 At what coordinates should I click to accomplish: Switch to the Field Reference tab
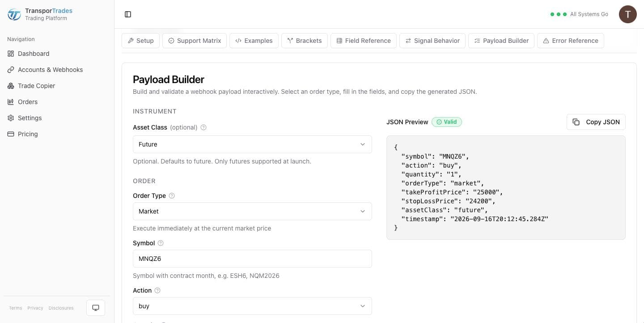coord(364,41)
